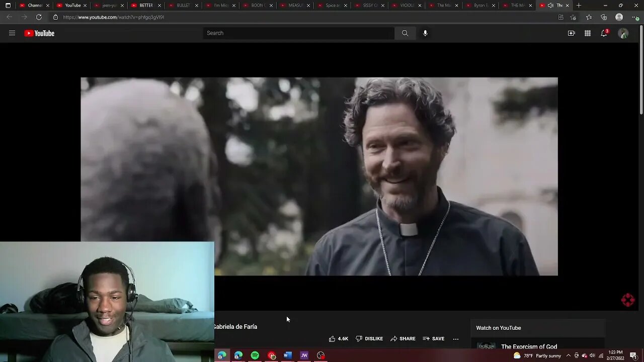Open the tab actions menu icon
The width and height of the screenshot is (644, 362).
point(8,6)
